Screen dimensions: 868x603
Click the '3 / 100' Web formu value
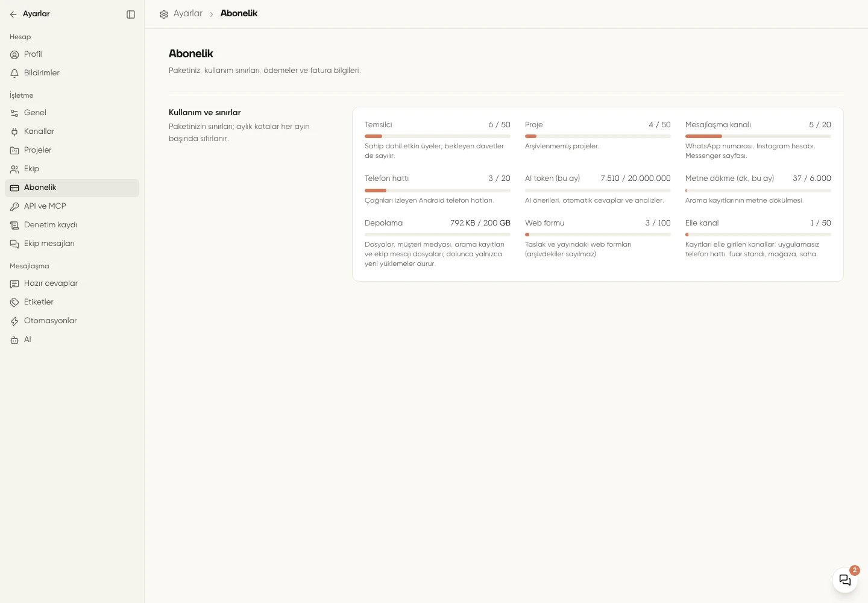(x=658, y=223)
